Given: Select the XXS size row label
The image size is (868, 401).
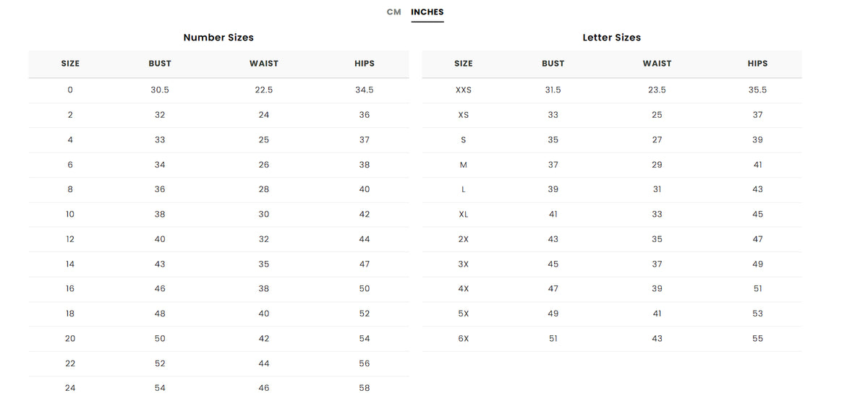Looking at the screenshot, I should tap(464, 90).
